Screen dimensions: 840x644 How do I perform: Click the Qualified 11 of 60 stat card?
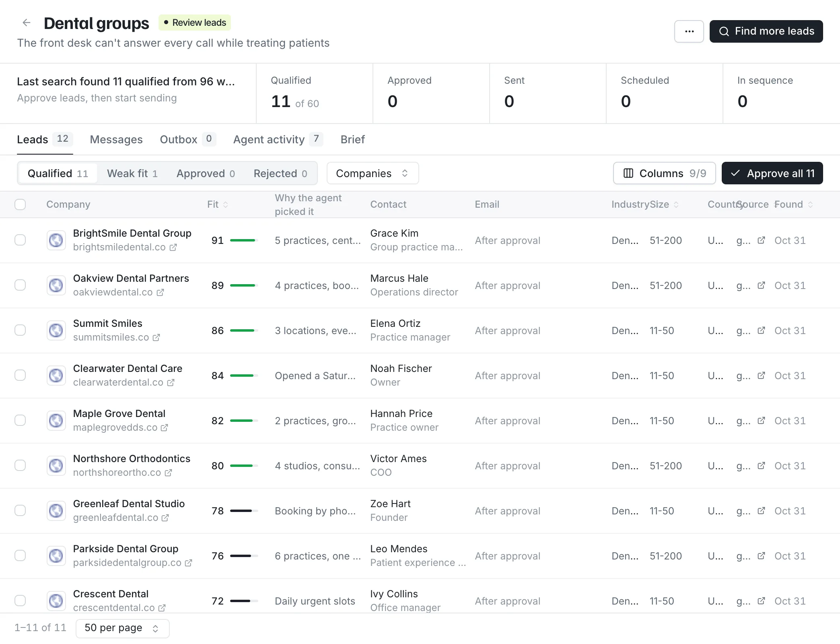[314, 93]
